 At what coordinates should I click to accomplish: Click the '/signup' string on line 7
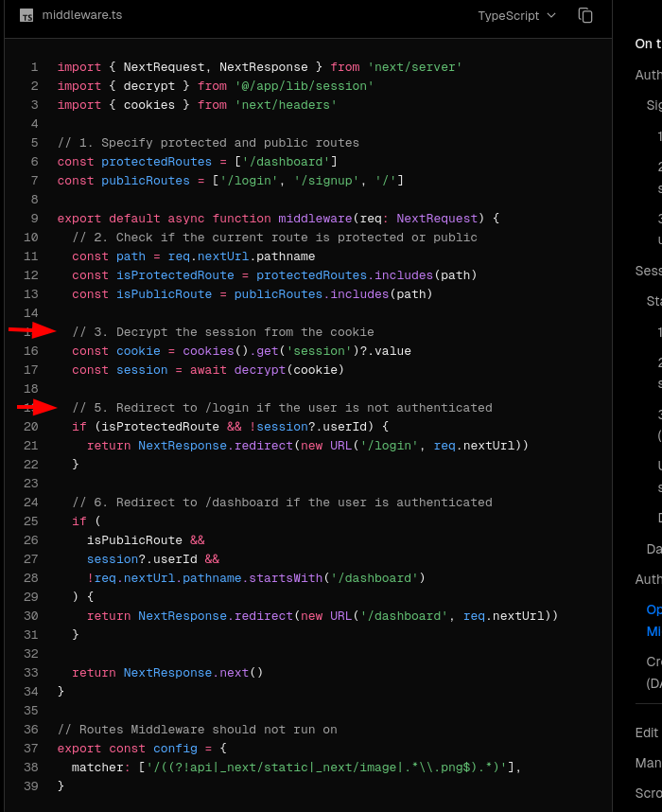(326, 181)
